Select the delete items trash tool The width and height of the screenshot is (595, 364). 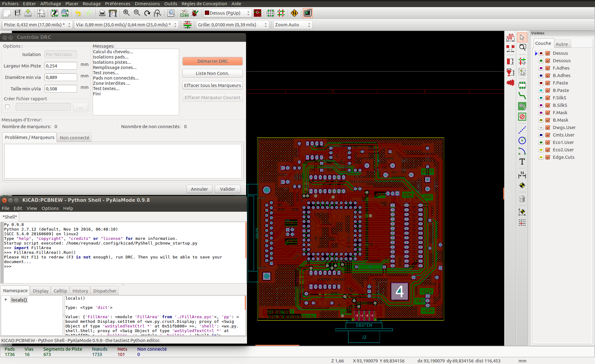tap(522, 199)
